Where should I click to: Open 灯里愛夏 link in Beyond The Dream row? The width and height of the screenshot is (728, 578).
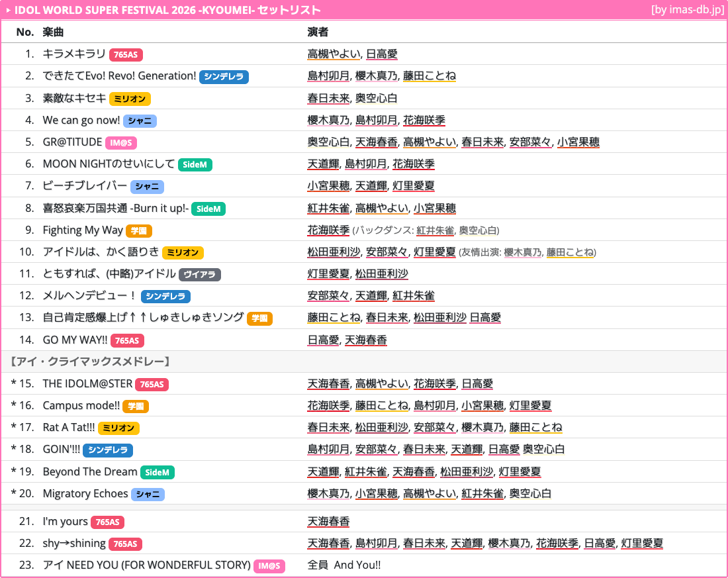pyautogui.click(x=520, y=471)
